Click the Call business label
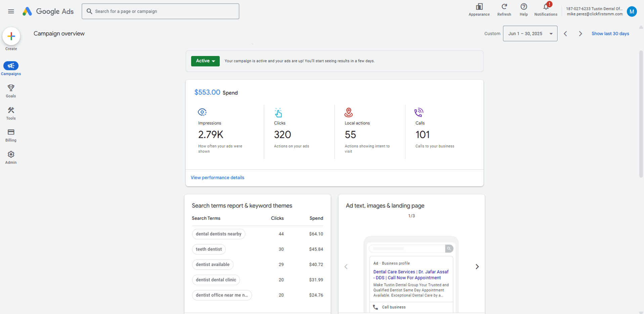This screenshot has width=644, height=314. (x=394, y=307)
